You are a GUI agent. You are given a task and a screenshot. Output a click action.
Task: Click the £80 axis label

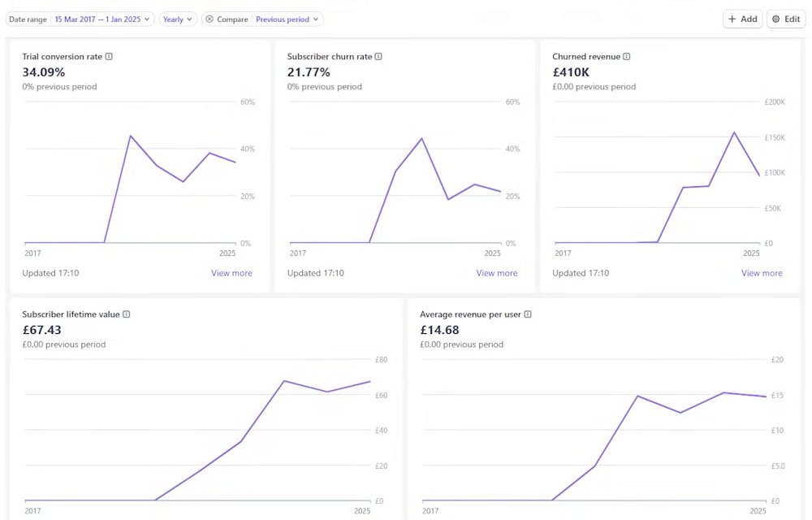click(381, 359)
